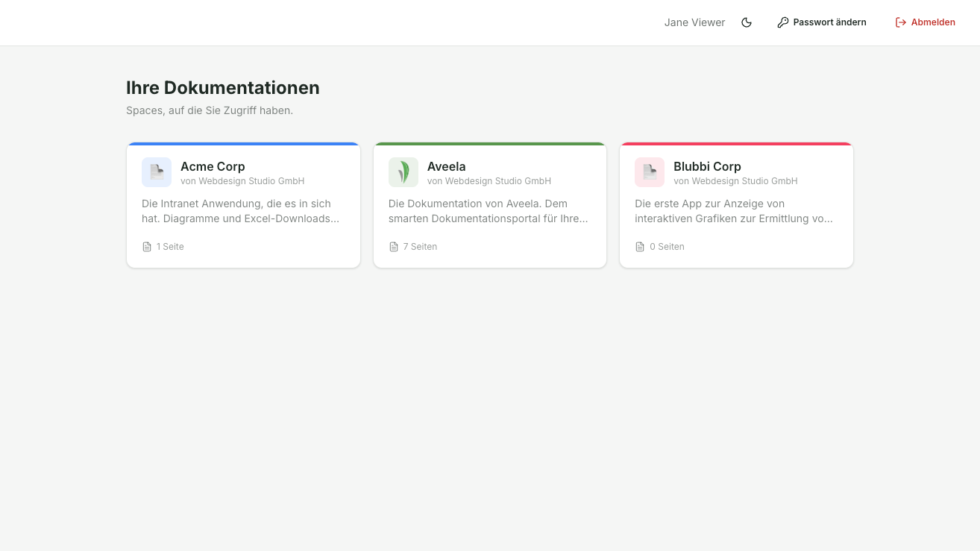The image size is (980, 551).
Task: Click the 'Ihre Dokumentationen' heading
Action: point(223,88)
